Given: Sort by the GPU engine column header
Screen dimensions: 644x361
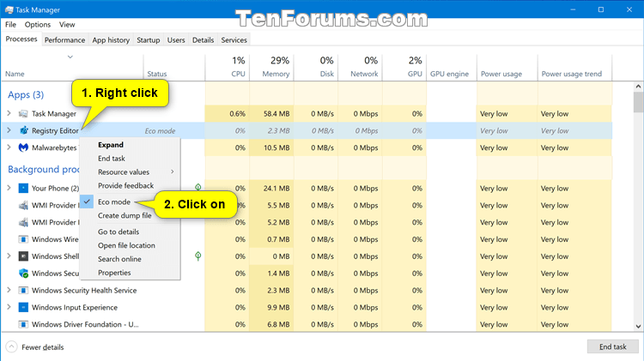Looking at the screenshot, I should pos(452,67).
